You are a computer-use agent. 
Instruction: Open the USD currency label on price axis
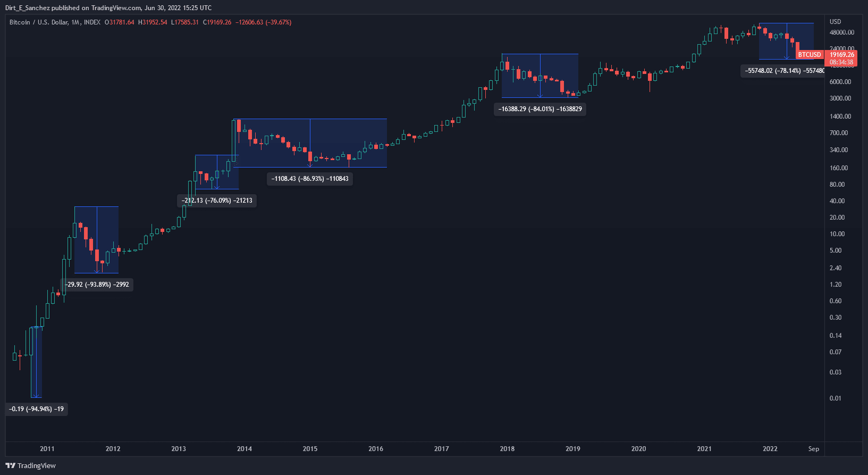click(836, 22)
